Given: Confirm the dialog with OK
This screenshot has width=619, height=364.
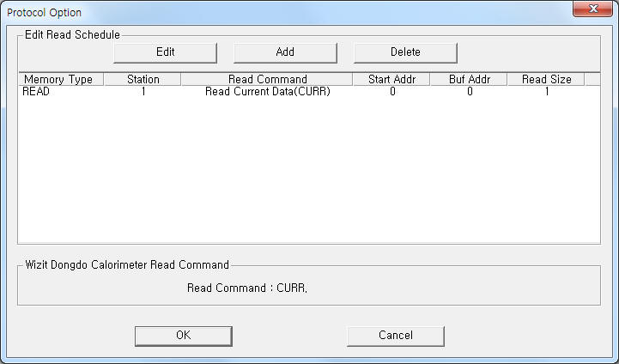Looking at the screenshot, I should [183, 335].
